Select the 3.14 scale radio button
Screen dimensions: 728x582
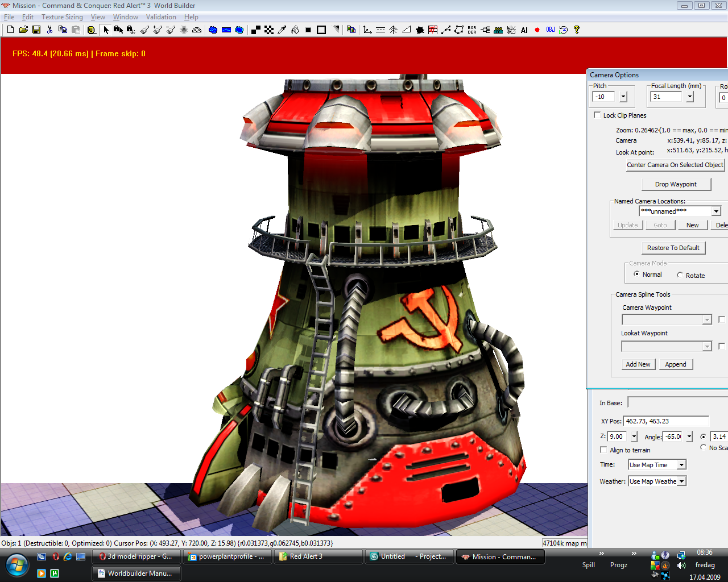[704, 436]
